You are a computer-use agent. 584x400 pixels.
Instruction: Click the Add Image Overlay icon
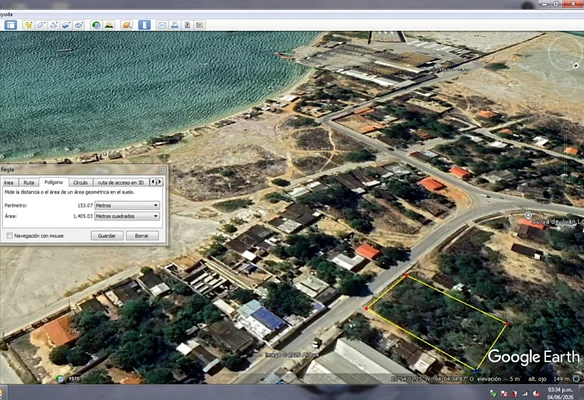[66, 25]
